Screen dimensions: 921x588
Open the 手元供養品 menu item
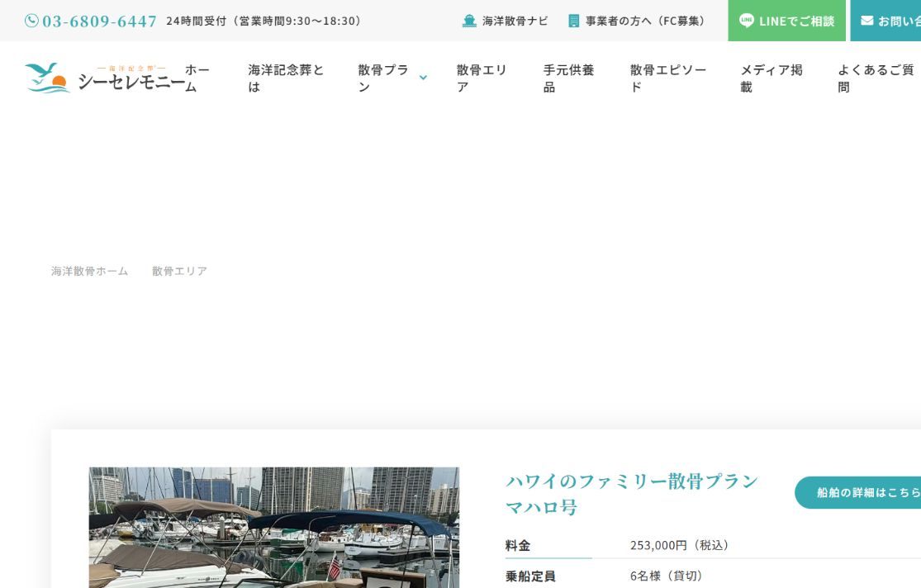pyautogui.click(x=568, y=78)
